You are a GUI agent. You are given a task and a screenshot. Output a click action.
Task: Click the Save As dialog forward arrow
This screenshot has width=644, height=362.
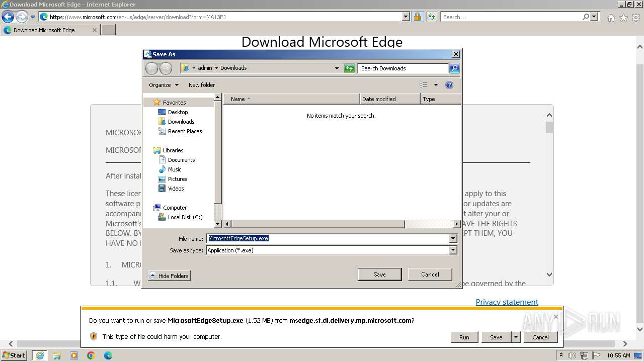click(166, 68)
